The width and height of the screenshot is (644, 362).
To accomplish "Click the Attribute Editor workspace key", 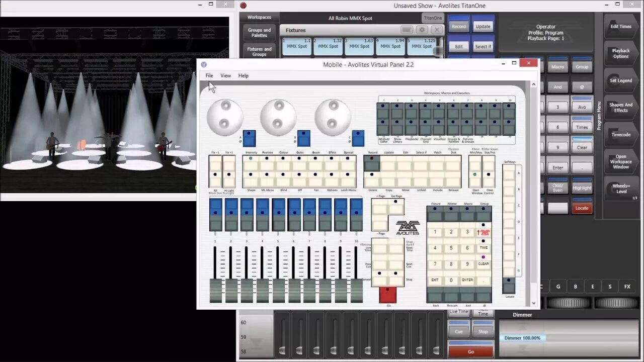I will [x=383, y=127].
